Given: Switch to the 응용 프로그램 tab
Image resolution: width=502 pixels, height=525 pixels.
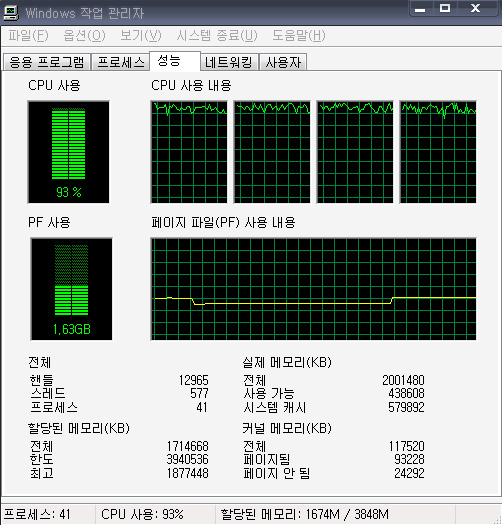Looking at the screenshot, I should pos(47,62).
